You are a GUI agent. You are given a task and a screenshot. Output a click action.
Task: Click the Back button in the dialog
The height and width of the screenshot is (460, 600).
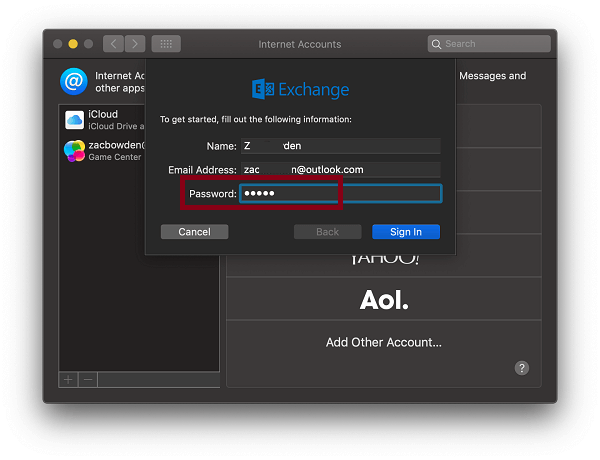(328, 232)
